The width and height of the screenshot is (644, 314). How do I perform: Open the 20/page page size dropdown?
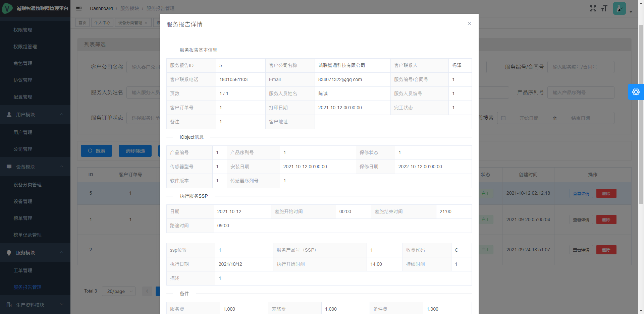tap(119, 291)
